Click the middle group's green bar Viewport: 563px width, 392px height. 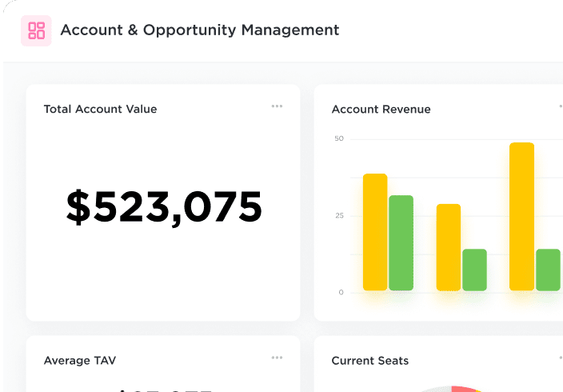[x=474, y=270]
